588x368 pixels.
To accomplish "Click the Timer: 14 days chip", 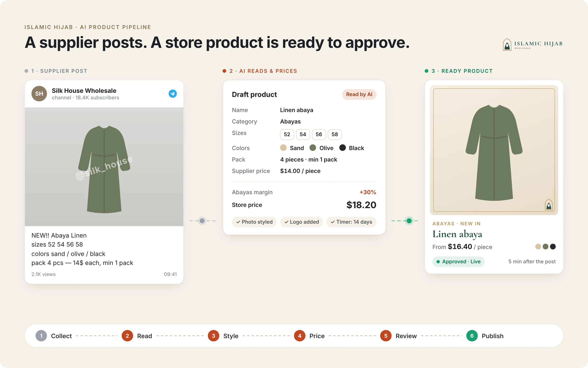I will (x=351, y=222).
